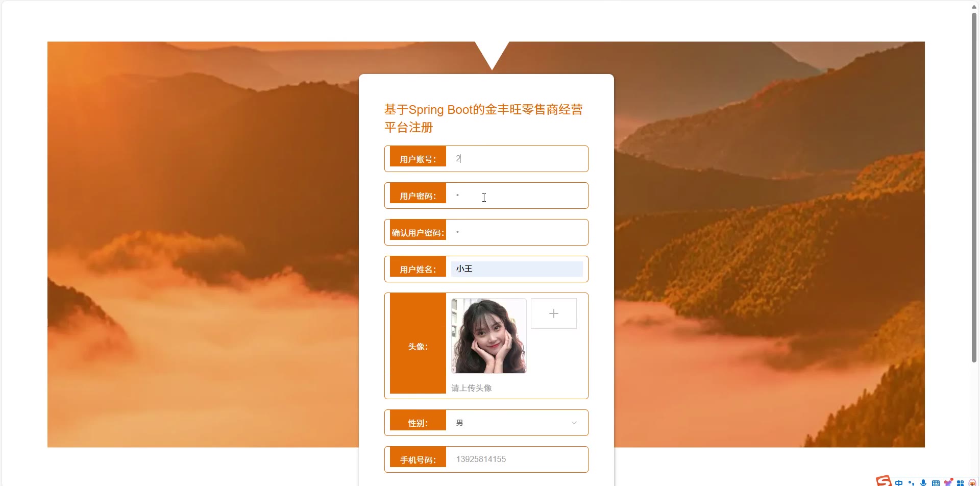Click the uploaded avatar photo thumbnail
980x486 pixels.
pos(488,336)
